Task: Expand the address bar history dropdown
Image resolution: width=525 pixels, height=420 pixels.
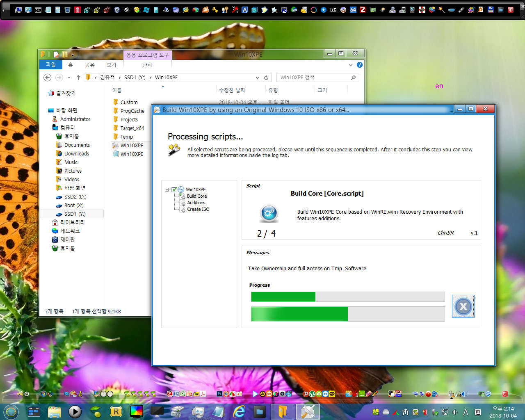Action: [257, 78]
